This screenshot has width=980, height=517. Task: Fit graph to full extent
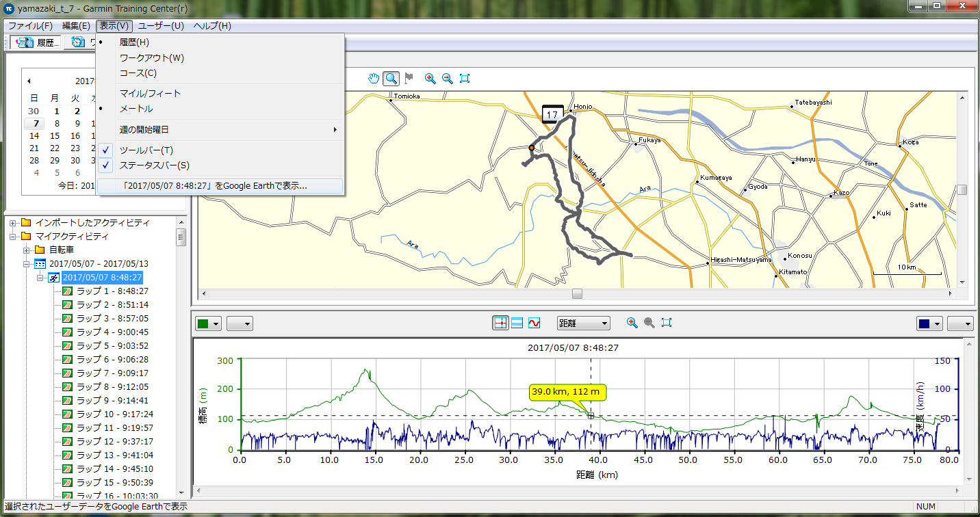tap(667, 323)
